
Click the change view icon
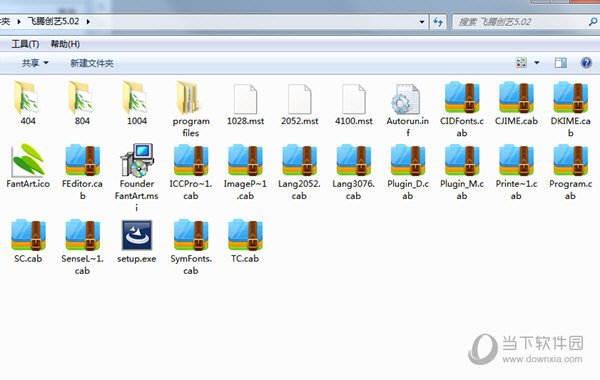click(521, 63)
